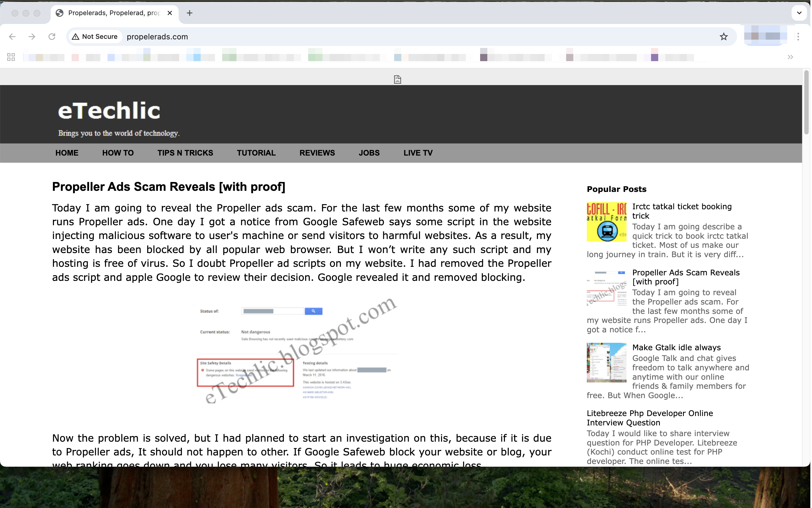Bookmark this page with star icon
This screenshot has height=508, width=812.
pos(724,37)
